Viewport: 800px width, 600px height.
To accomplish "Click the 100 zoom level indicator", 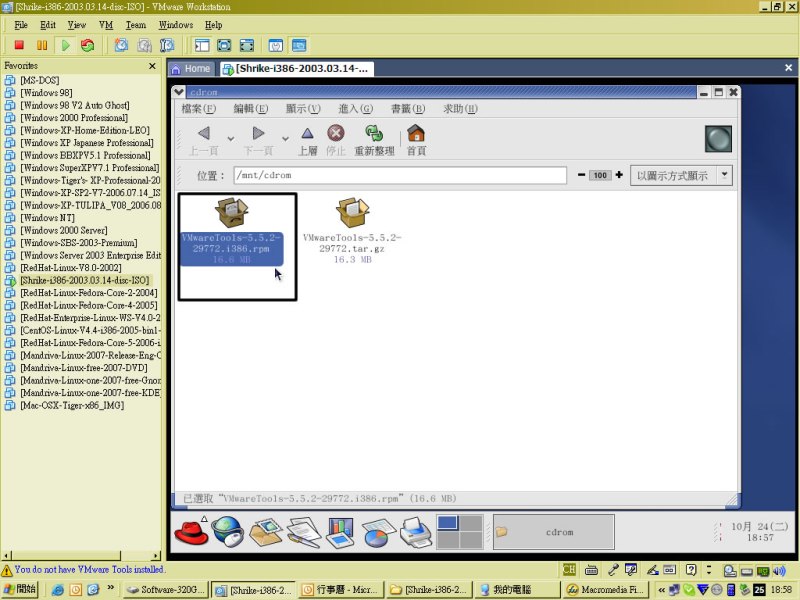I will [600, 175].
